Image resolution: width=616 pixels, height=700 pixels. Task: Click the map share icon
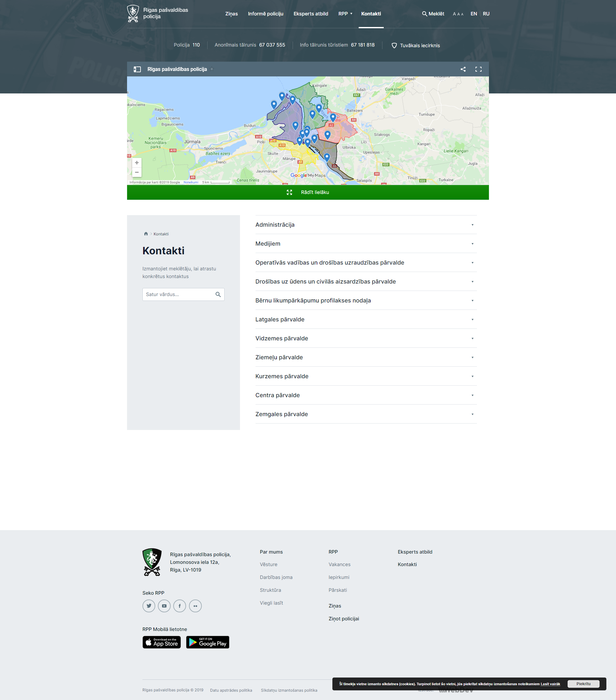[x=463, y=69]
